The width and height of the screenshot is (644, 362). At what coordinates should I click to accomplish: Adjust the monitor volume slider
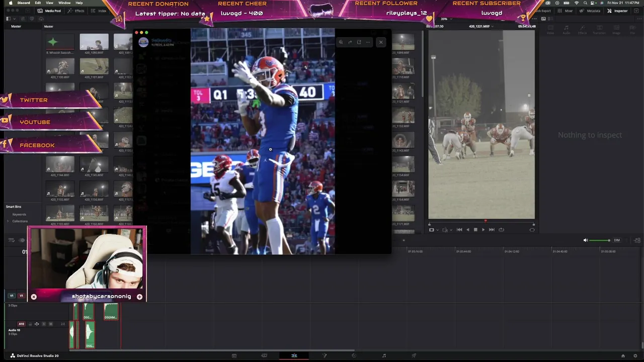(x=600, y=240)
